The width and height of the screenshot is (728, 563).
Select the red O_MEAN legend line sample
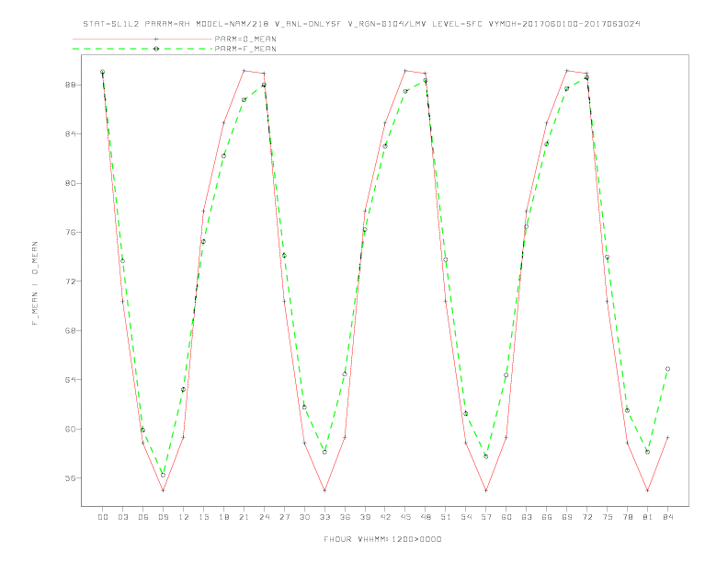[x=142, y=39]
